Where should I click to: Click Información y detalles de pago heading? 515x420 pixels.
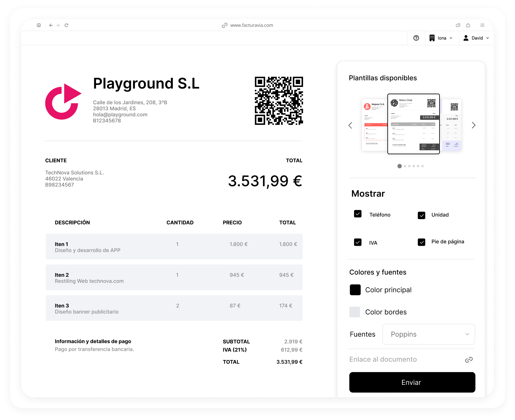[x=93, y=342]
